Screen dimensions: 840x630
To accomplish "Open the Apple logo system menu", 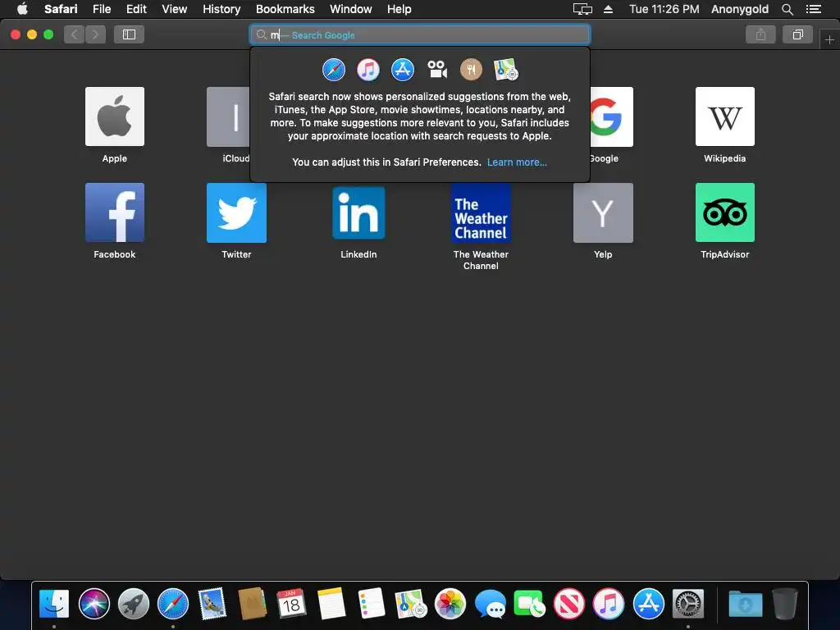I will point(22,9).
